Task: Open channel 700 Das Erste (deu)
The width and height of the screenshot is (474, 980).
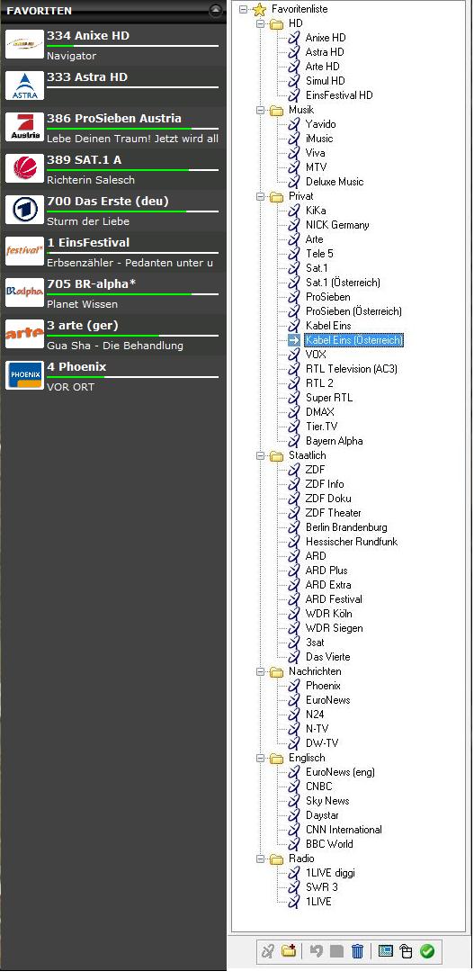Action: (x=112, y=210)
